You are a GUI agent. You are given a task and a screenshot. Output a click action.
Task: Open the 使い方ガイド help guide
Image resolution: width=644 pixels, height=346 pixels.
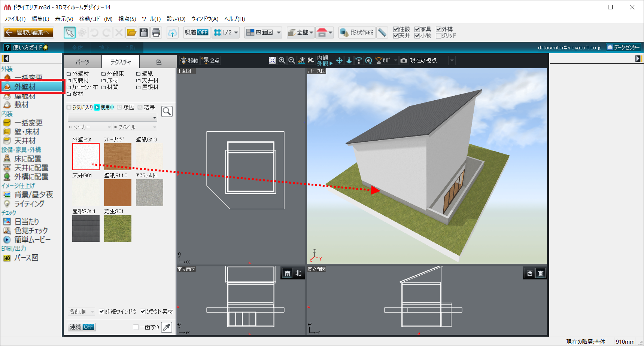pos(26,48)
